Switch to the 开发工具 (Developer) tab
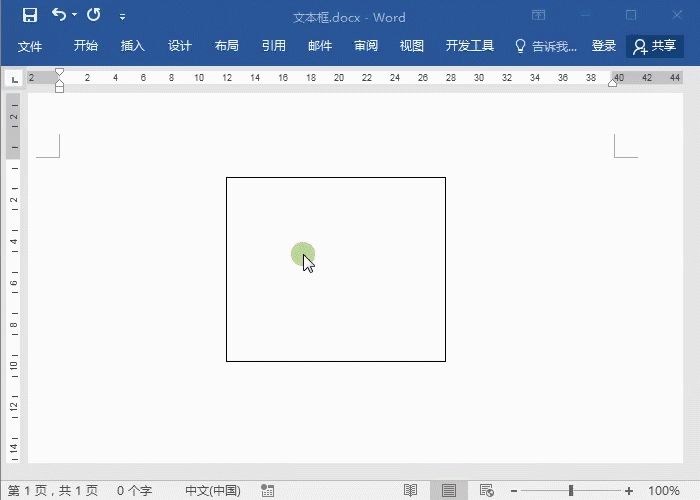This screenshot has width=700, height=500. [x=470, y=46]
